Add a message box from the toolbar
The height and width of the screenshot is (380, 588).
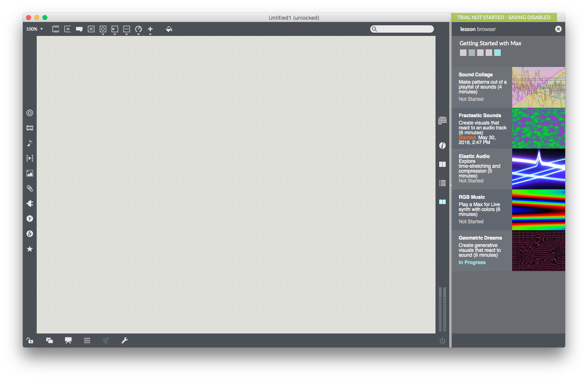68,29
